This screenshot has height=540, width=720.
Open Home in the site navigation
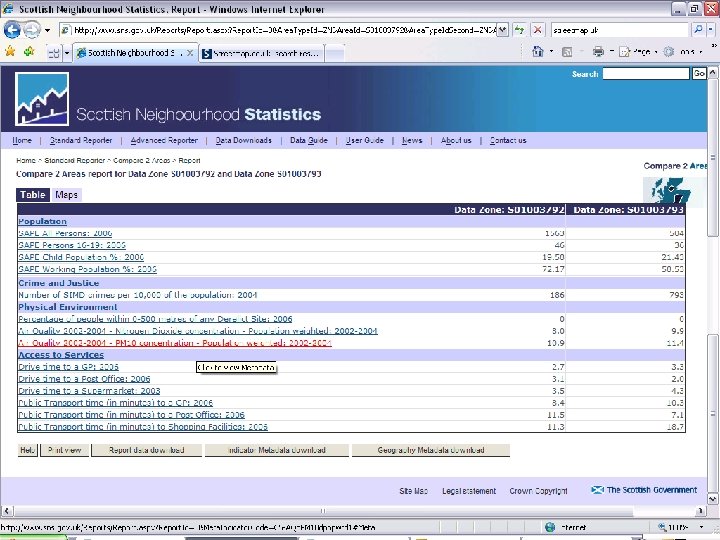tap(22, 141)
